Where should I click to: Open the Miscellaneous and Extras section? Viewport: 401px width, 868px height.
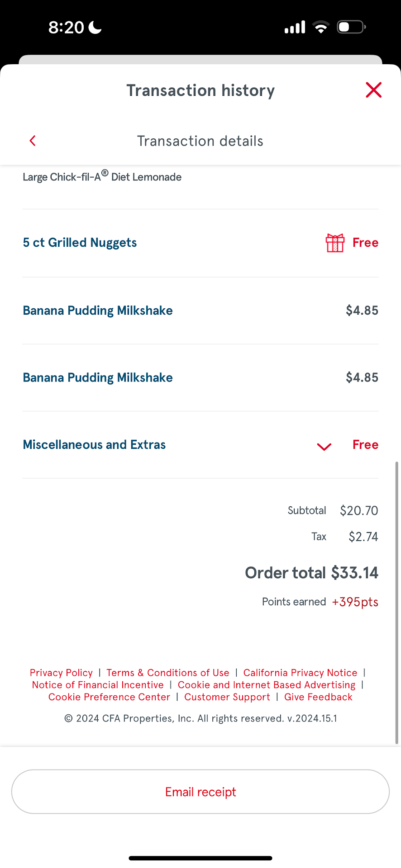point(94,445)
